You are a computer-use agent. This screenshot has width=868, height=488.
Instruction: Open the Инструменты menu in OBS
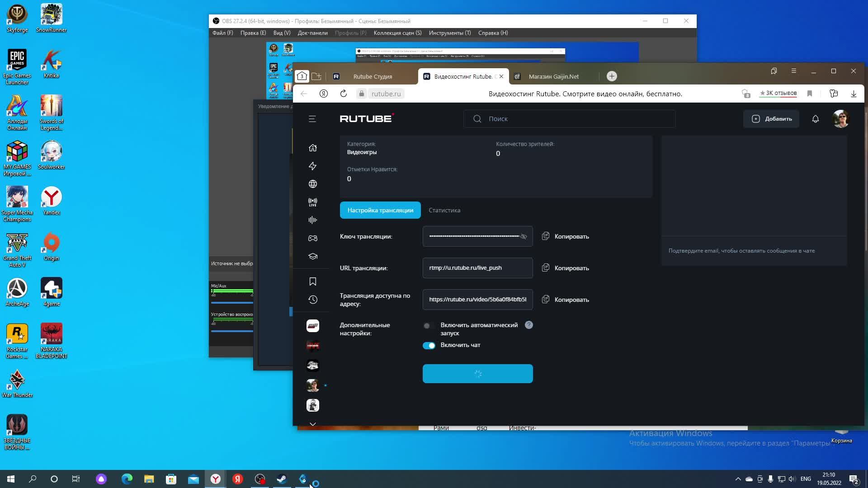pos(449,33)
